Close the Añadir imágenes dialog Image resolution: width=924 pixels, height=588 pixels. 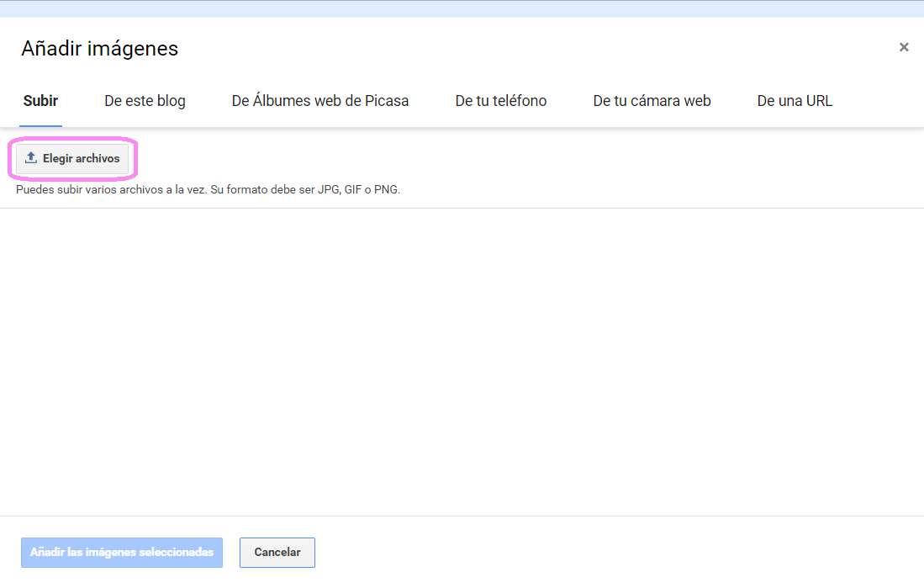903,47
